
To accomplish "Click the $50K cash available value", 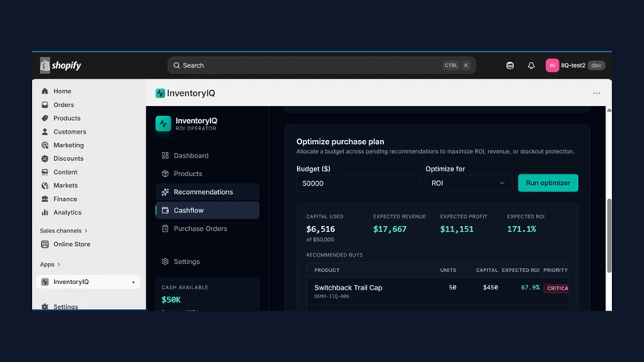I will pyautogui.click(x=171, y=299).
